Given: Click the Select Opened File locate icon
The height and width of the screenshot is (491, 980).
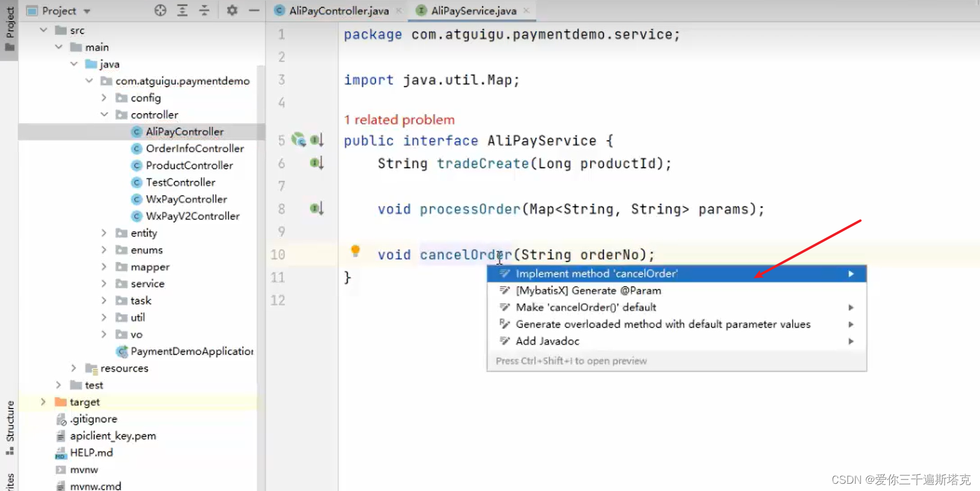Looking at the screenshot, I should click(x=160, y=10).
